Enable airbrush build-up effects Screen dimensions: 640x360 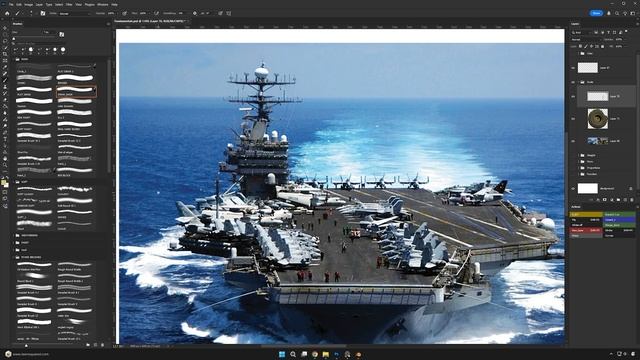[x=156, y=13]
